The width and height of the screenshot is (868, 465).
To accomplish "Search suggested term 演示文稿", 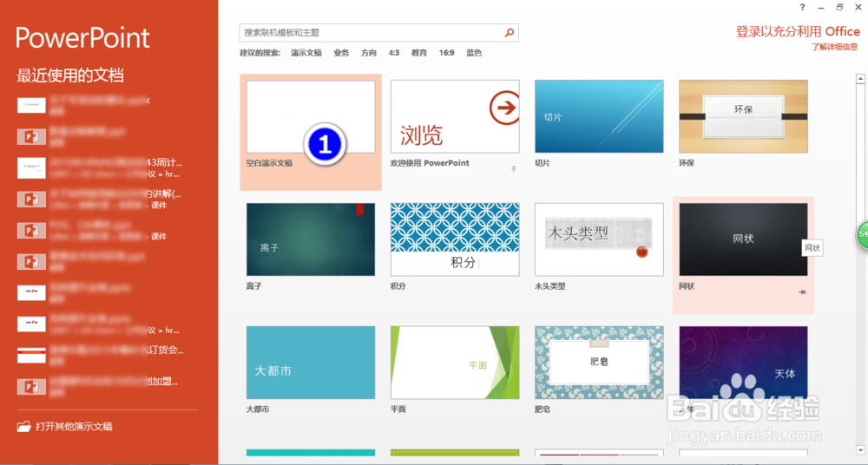I will [306, 53].
